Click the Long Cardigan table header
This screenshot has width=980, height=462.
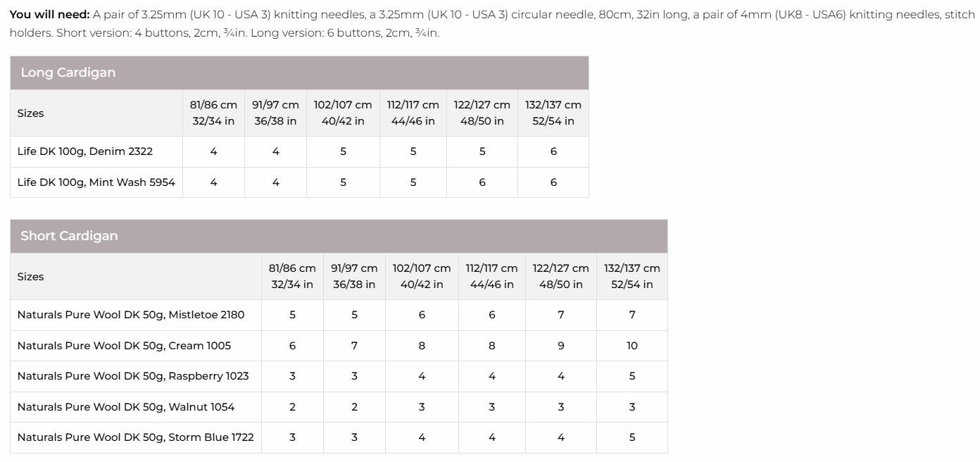coord(299,73)
